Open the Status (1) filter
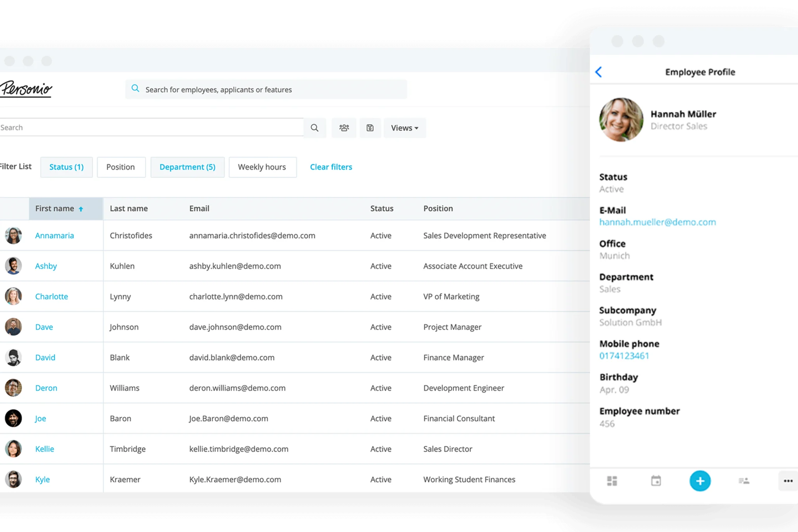Screen dimensions: 798x532 (67, 167)
